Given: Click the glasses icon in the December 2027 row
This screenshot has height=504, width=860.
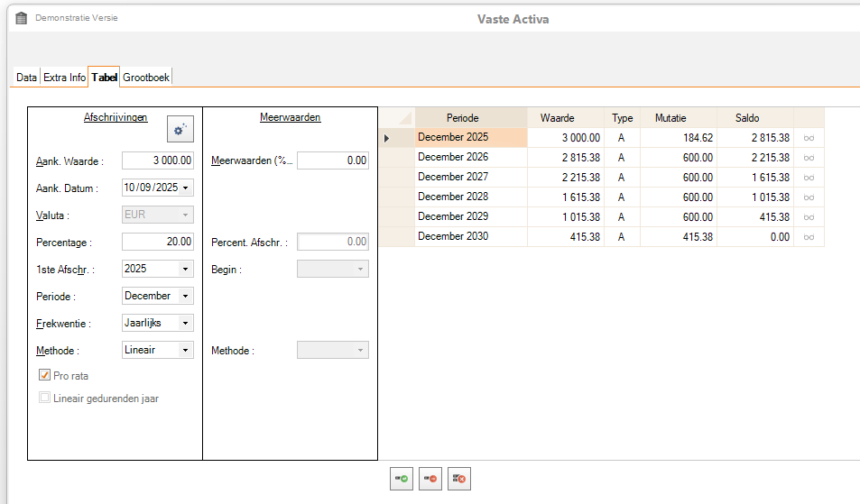Looking at the screenshot, I should 809,178.
